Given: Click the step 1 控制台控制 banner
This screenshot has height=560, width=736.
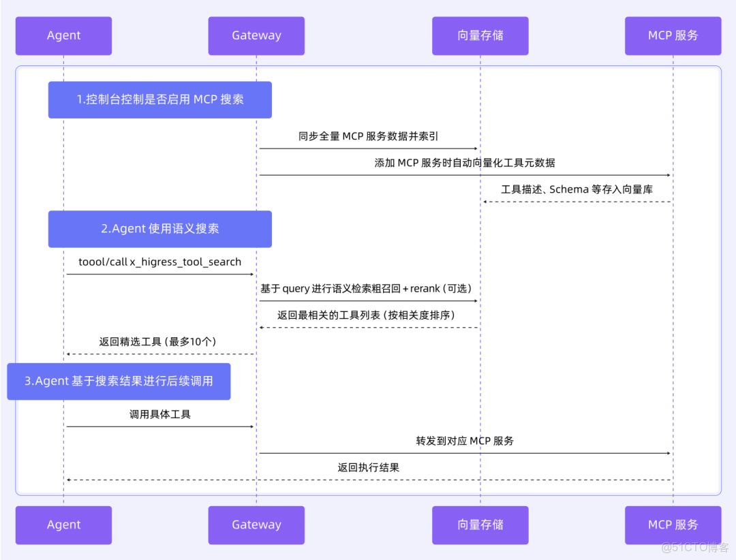Looking at the screenshot, I should tap(159, 99).
